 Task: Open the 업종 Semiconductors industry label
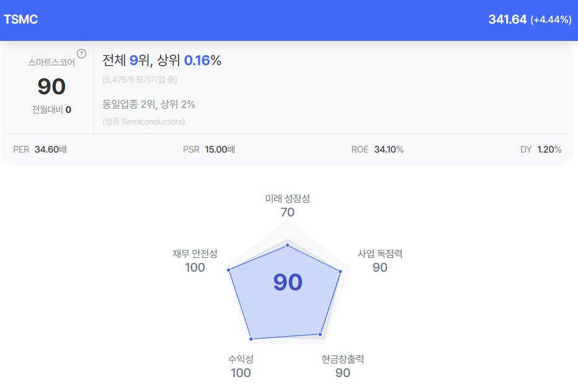tap(144, 122)
